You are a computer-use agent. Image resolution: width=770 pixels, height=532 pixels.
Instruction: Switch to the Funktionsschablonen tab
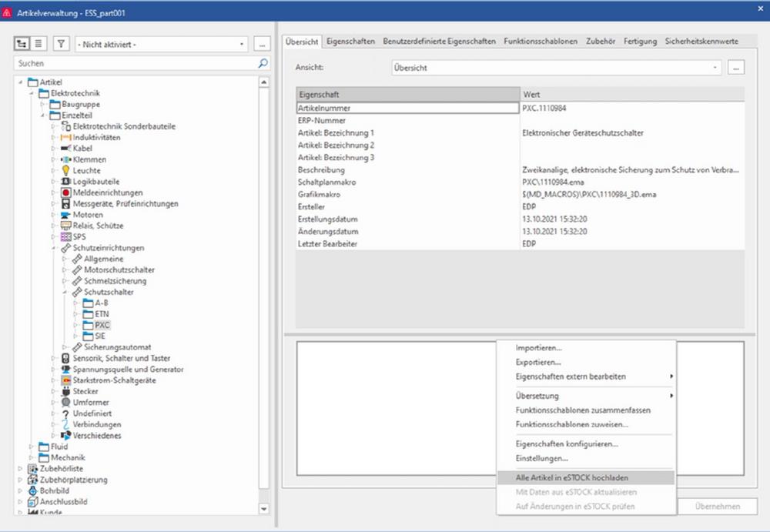(541, 42)
